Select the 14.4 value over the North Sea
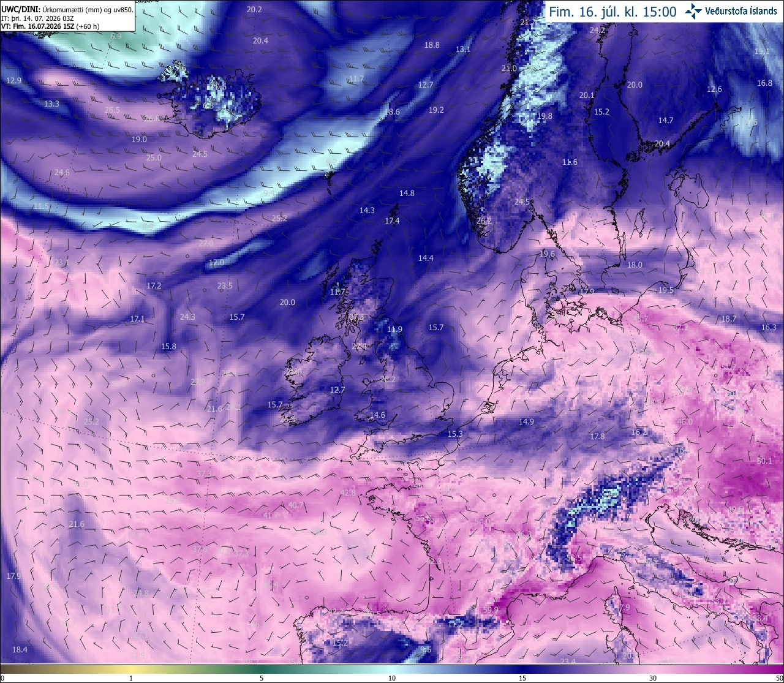Viewport: 784px width, 683px height. [x=426, y=258]
